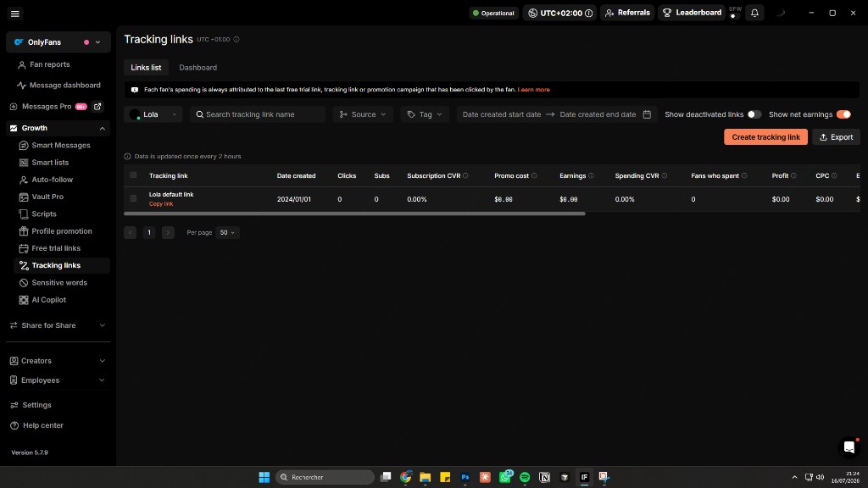Switch to the Dashboard tab

[x=198, y=68]
